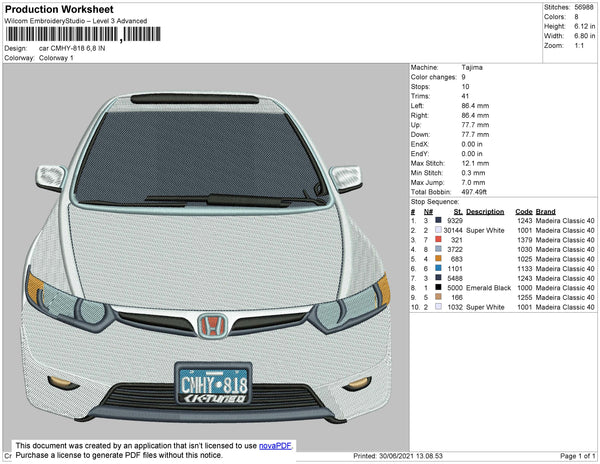Viewport: 600px width, 464px height.
Task: Select the Min Stitch value 0.3 mm
Action: pos(473,173)
